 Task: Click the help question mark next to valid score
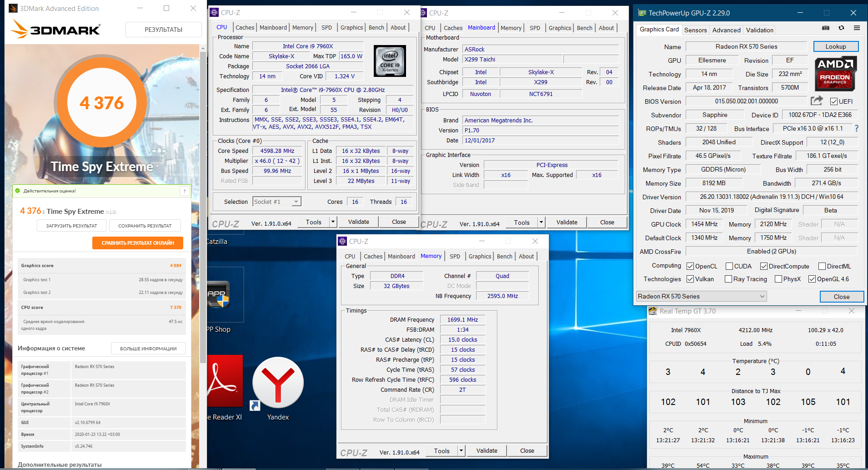[x=185, y=191]
